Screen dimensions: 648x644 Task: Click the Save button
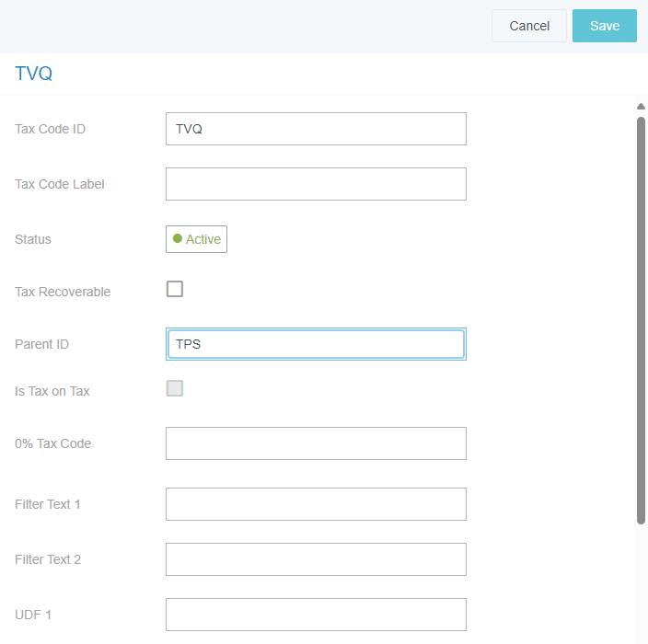click(x=604, y=26)
